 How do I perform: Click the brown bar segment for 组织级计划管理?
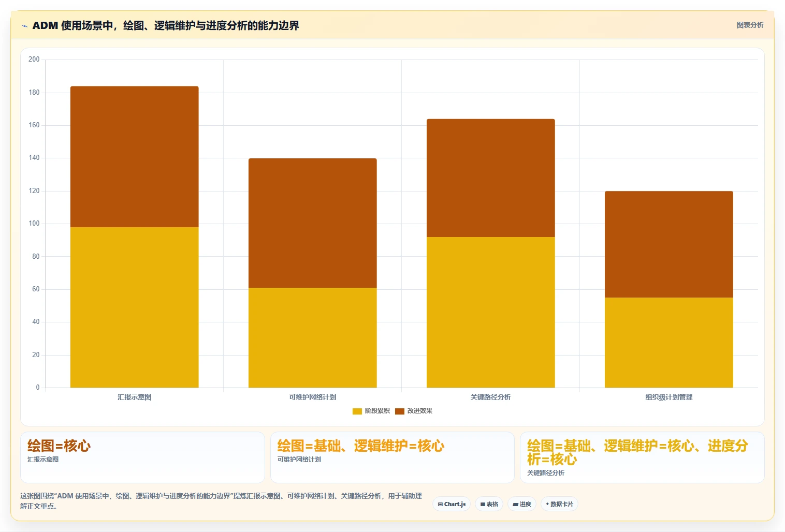[669, 244]
